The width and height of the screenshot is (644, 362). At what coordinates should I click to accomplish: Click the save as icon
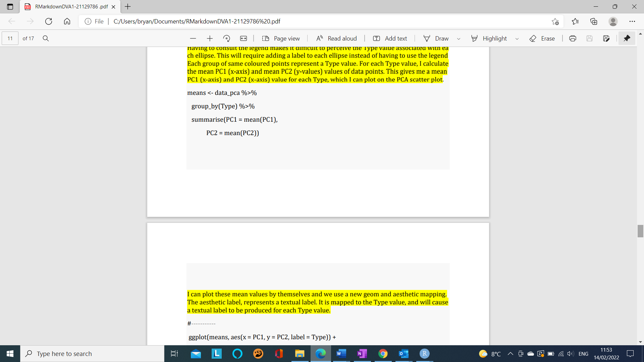point(606,39)
